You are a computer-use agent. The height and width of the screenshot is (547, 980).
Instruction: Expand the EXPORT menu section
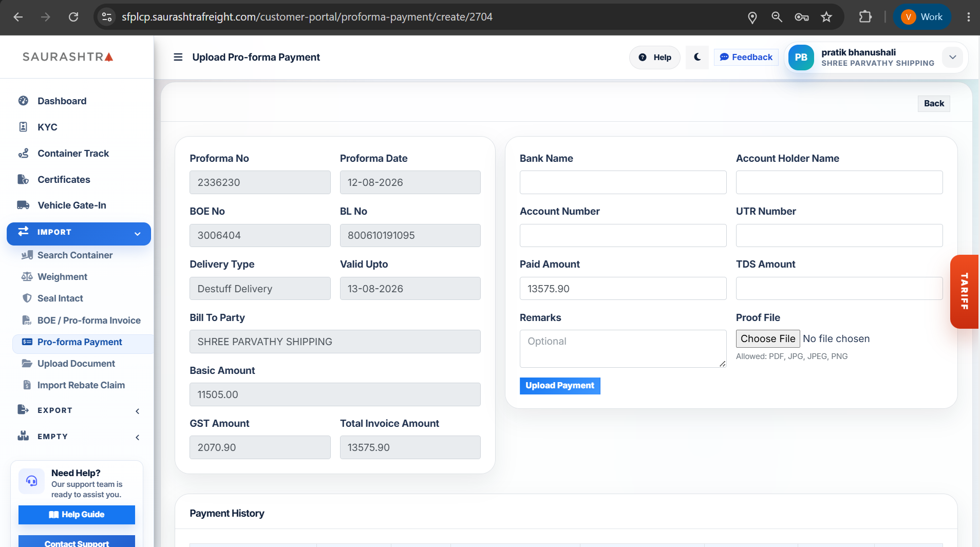coord(79,410)
